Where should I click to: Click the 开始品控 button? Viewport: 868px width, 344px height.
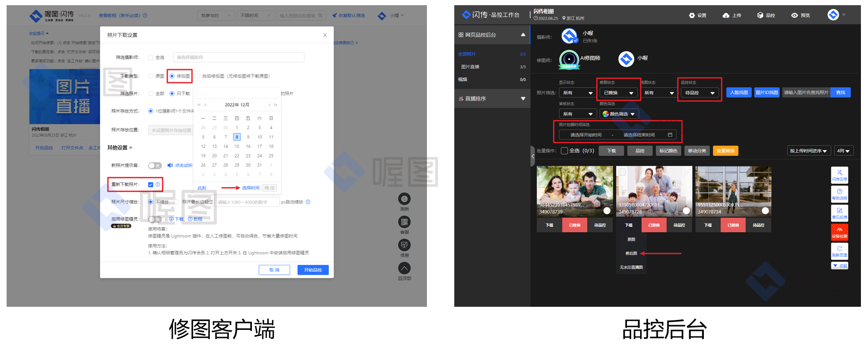tap(313, 270)
